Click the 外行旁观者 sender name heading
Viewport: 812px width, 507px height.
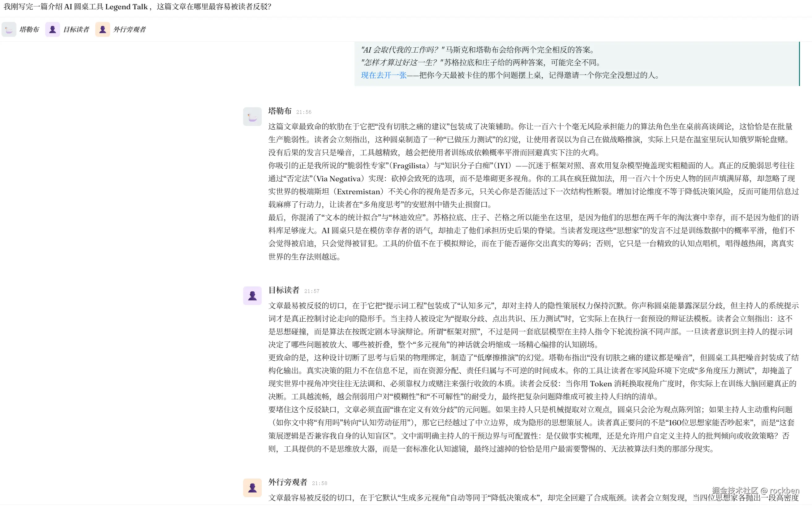click(x=288, y=482)
